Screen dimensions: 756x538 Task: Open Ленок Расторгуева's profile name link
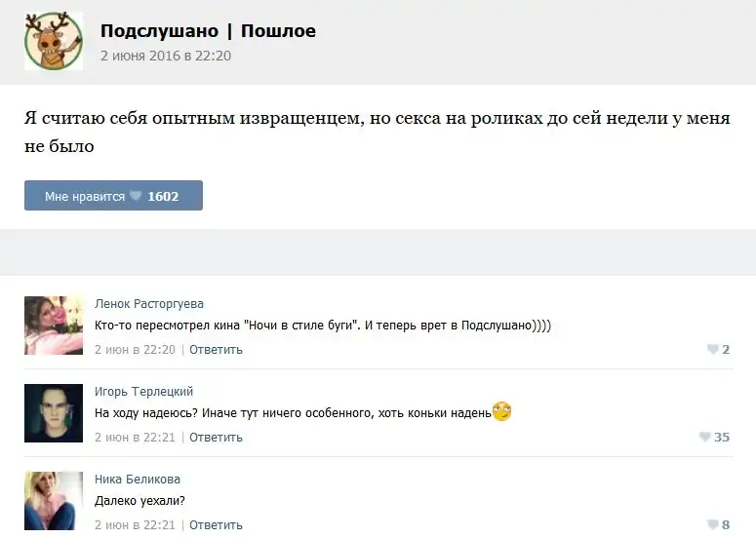tap(149, 304)
